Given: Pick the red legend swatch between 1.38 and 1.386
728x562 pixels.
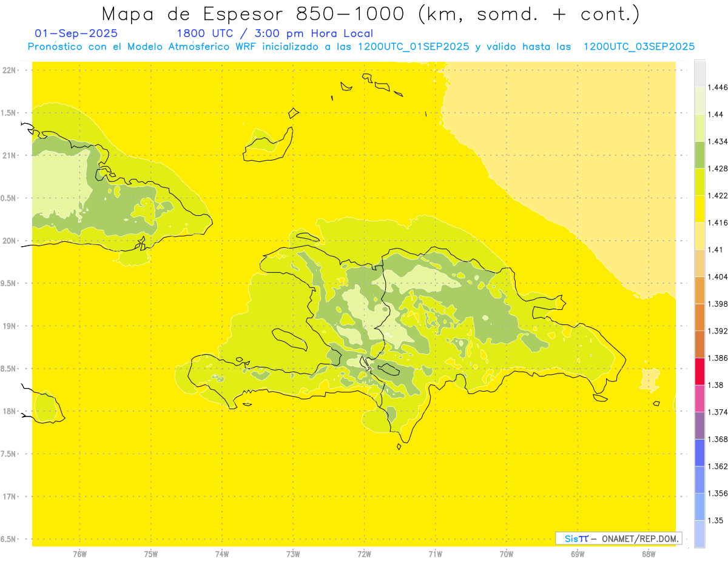Looking at the screenshot, I should (699, 371).
